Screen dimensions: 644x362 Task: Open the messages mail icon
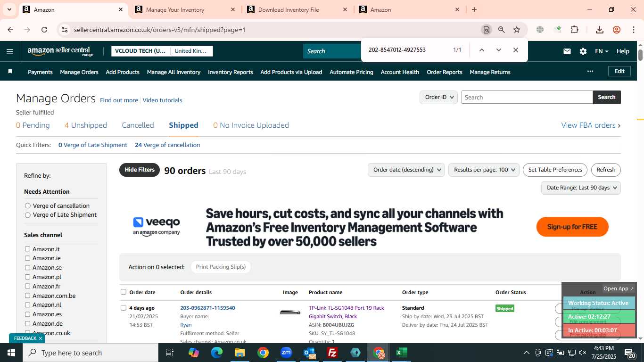point(567,51)
